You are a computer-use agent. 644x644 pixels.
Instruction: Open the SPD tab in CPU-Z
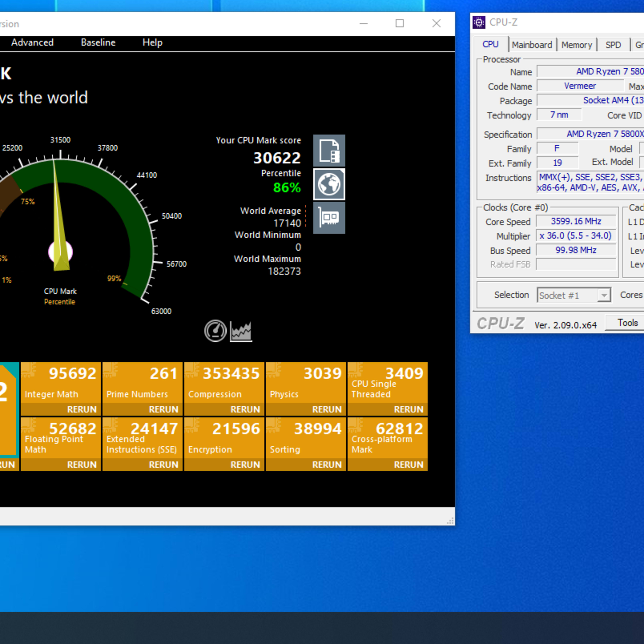pyautogui.click(x=613, y=45)
